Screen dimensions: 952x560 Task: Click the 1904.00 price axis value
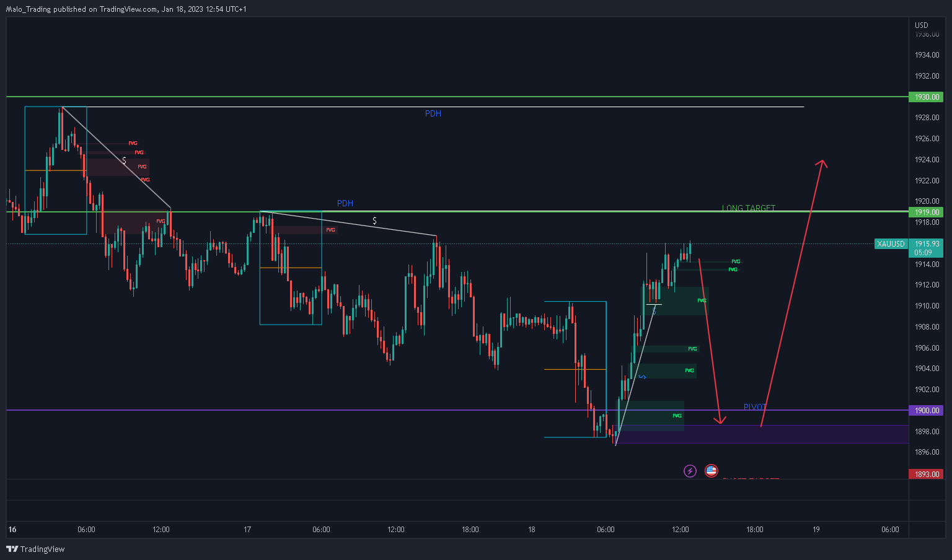coord(927,369)
